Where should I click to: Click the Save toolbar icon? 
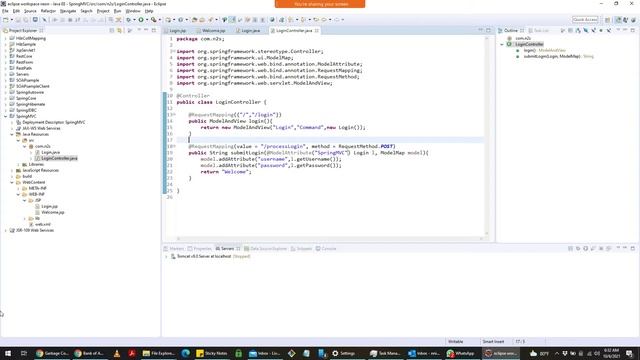(18, 19)
